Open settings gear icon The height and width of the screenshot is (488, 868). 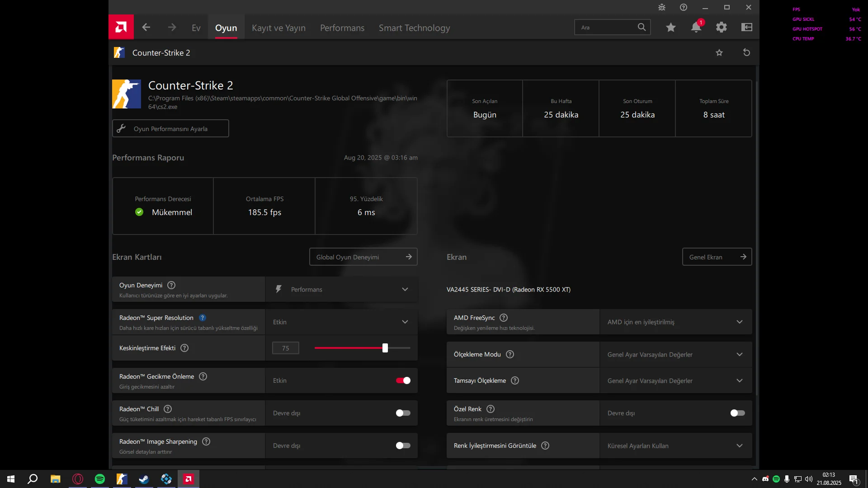pyautogui.click(x=721, y=27)
